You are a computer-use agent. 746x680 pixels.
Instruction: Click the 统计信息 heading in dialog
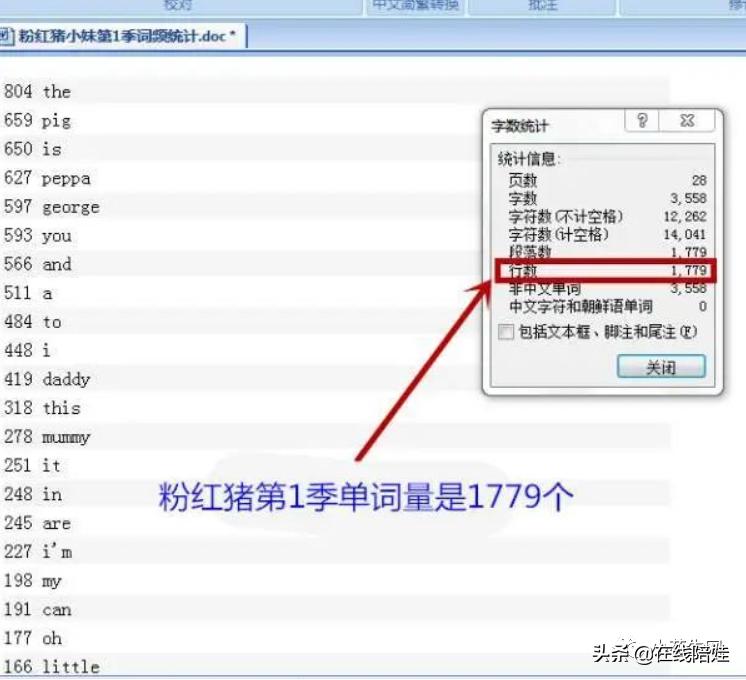(x=529, y=159)
